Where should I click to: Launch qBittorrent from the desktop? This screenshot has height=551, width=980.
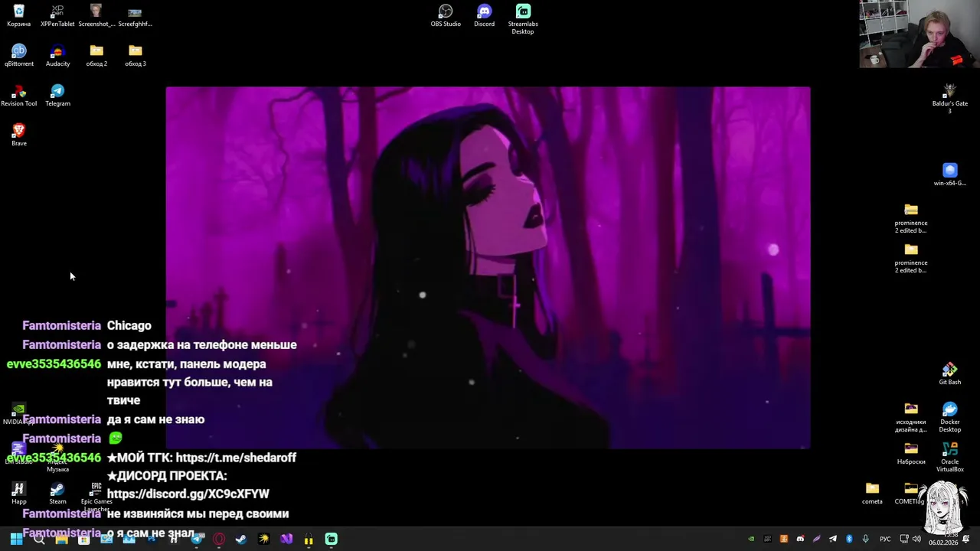click(x=18, y=55)
